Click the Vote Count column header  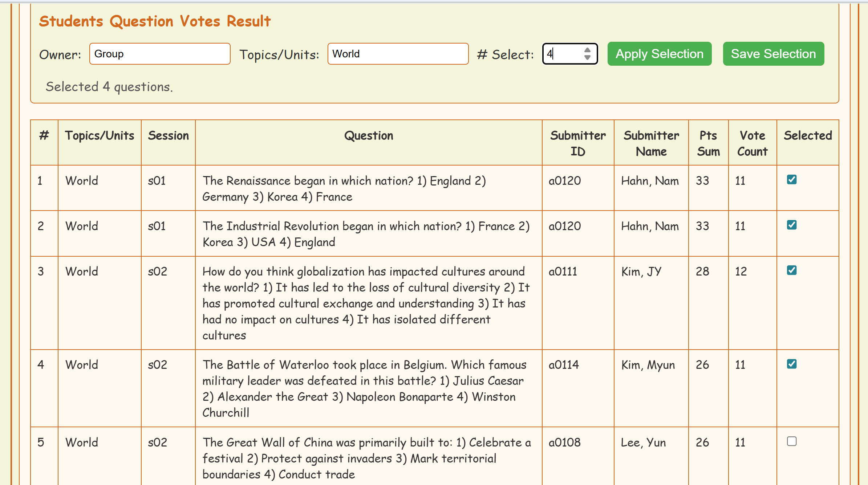pos(752,143)
